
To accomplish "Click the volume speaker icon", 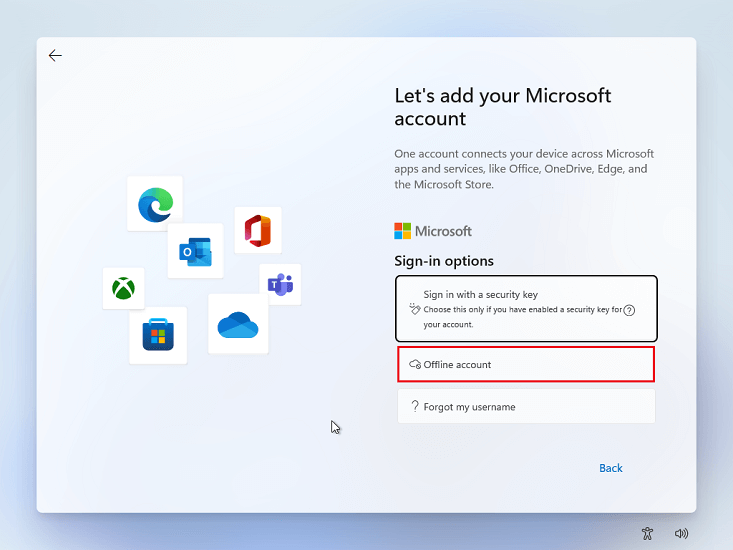I will 682,533.
